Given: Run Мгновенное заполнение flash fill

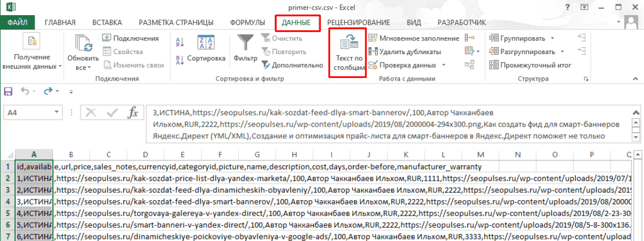Looking at the screenshot, I should 414,38.
